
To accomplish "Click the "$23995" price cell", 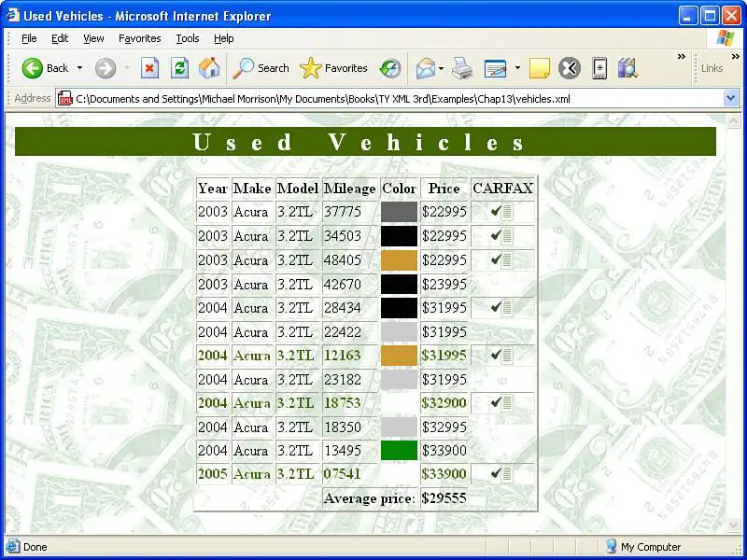I will click(444, 285).
